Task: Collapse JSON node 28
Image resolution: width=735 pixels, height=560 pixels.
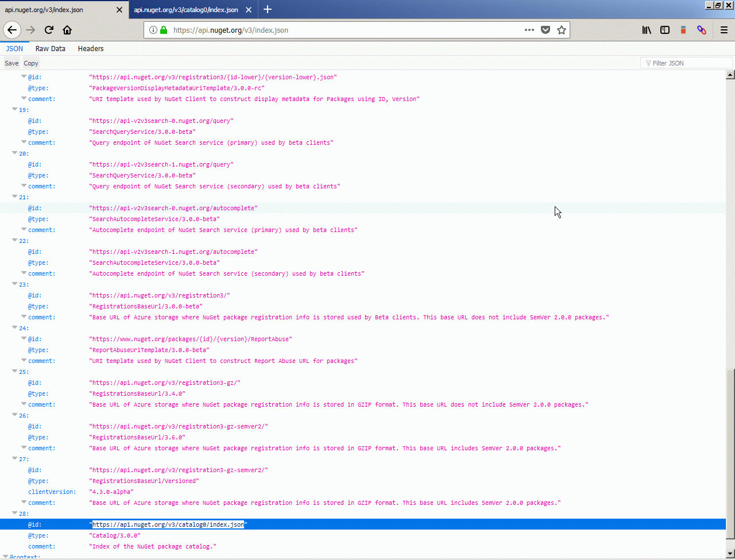Action: tap(15, 513)
